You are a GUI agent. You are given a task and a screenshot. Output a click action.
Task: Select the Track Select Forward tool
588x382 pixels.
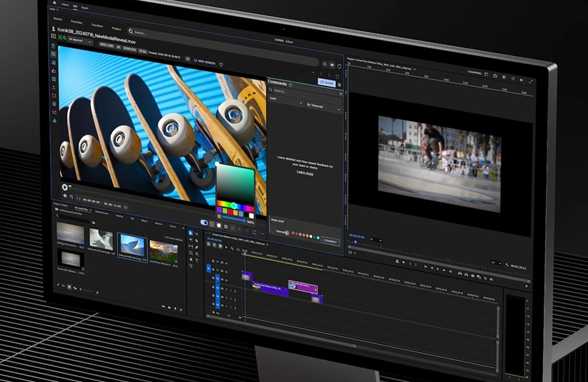[x=196, y=234]
